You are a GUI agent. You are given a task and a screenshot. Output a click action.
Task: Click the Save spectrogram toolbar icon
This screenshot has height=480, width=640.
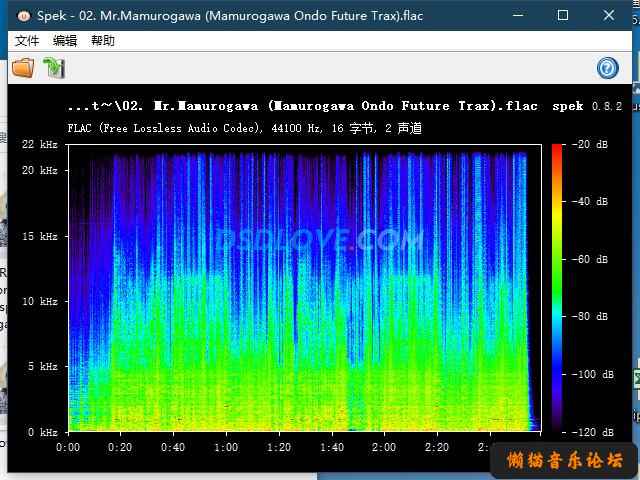tap(54, 68)
